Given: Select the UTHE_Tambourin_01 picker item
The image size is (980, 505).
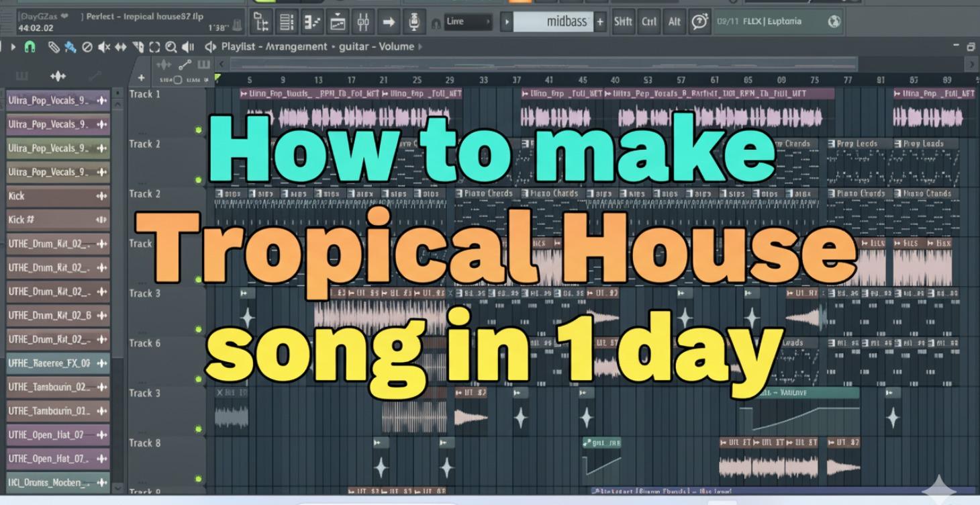Looking at the screenshot, I should tap(58, 410).
